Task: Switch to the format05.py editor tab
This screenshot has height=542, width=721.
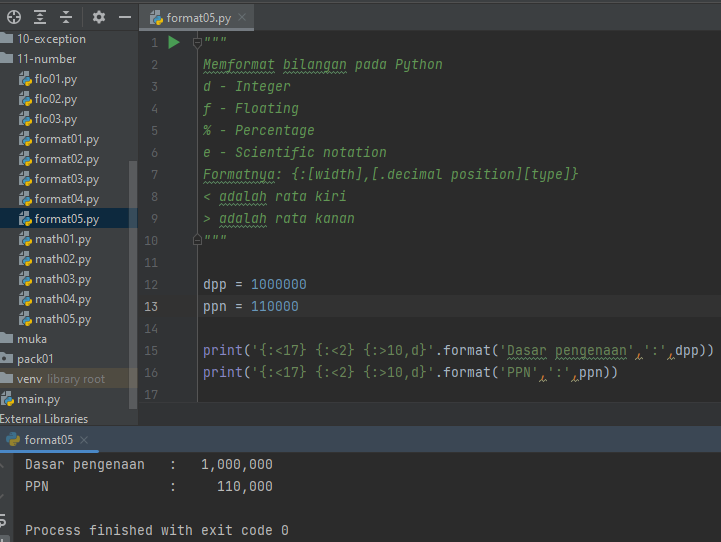Action: 198,18
